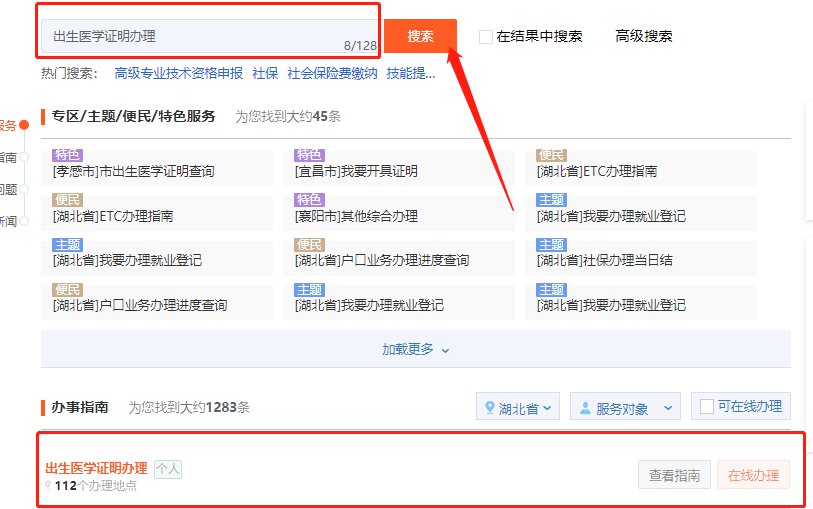Screen dimensions: 813x509
Task: Click the 查看指南 button
Action: [673, 476]
